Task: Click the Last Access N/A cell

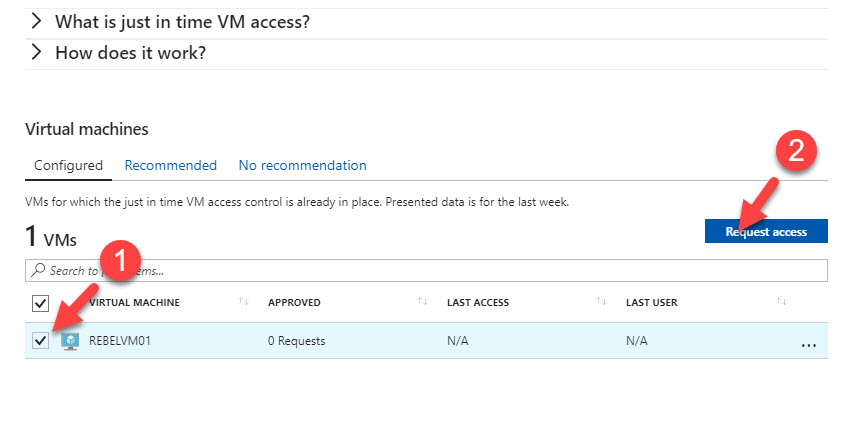Action: [x=458, y=341]
